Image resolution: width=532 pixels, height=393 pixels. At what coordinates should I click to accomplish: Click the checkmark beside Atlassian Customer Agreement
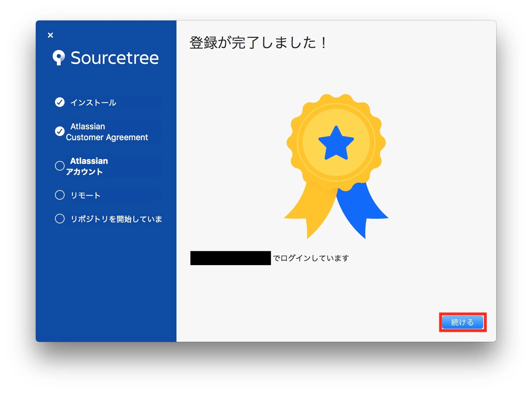click(60, 131)
